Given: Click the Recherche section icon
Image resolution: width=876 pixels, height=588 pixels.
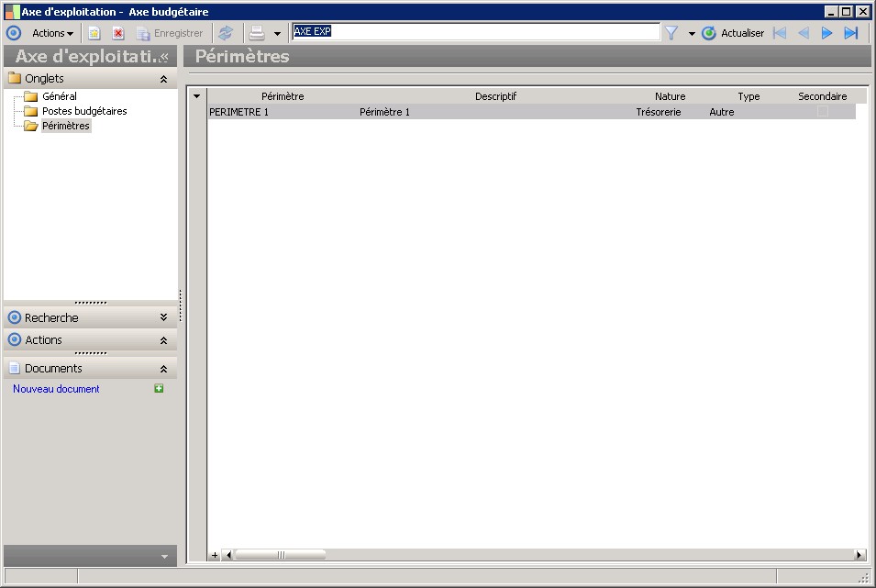Looking at the screenshot, I should [15, 317].
